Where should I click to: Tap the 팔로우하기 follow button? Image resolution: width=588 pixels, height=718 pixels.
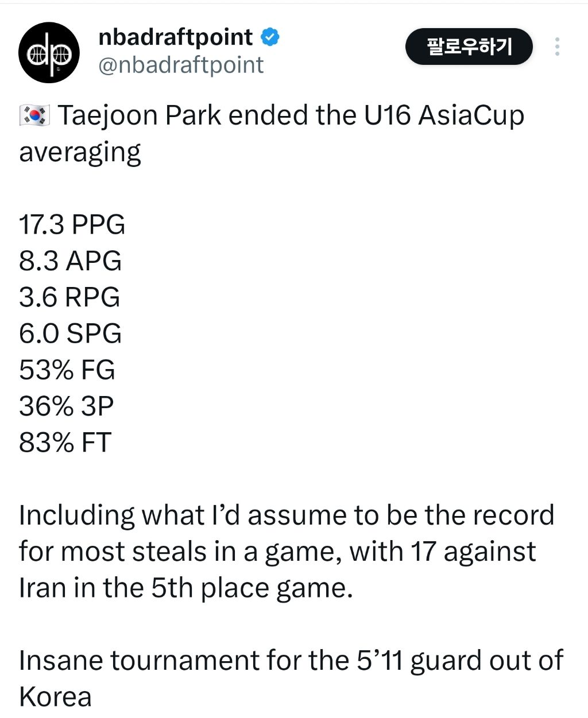[469, 46]
